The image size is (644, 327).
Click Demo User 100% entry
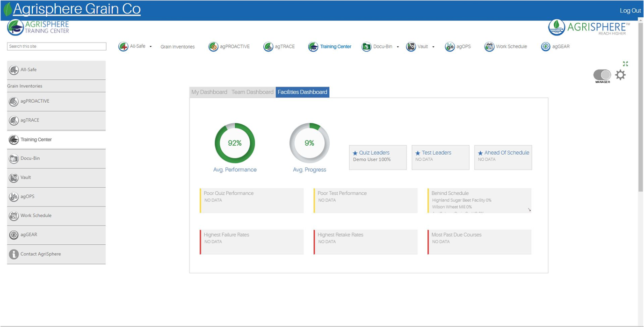tap(372, 160)
